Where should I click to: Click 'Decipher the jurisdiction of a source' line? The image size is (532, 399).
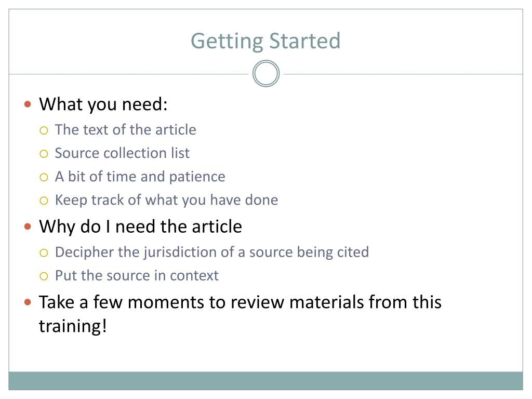[212, 252]
